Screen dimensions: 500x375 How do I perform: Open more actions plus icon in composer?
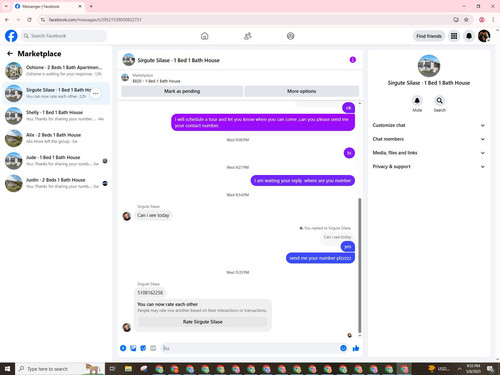(123, 348)
